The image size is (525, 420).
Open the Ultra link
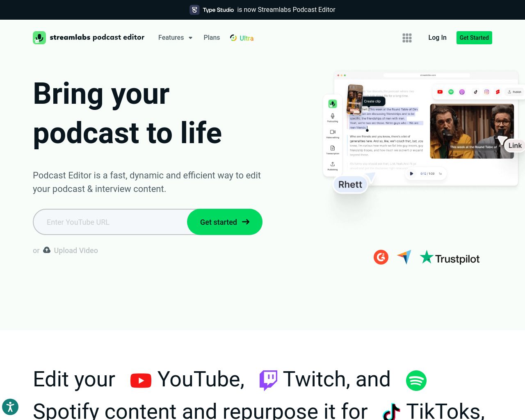[x=247, y=38]
